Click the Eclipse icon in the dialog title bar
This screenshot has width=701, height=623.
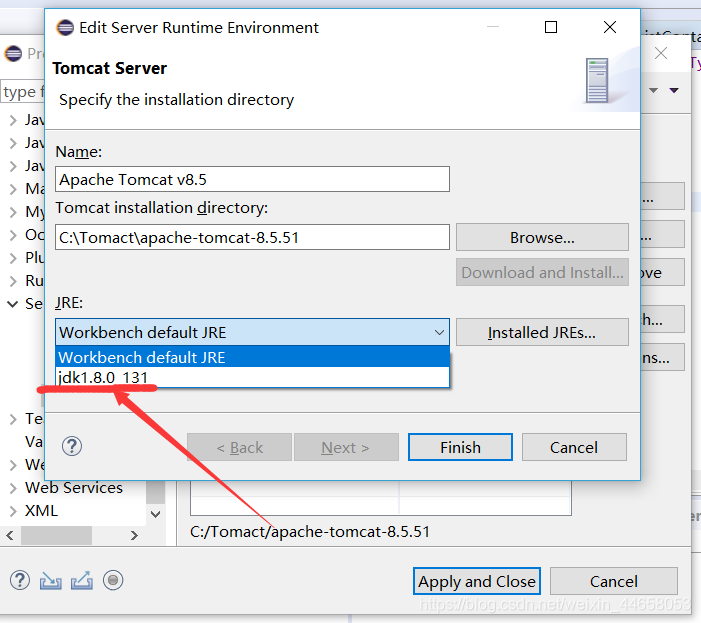(65, 28)
